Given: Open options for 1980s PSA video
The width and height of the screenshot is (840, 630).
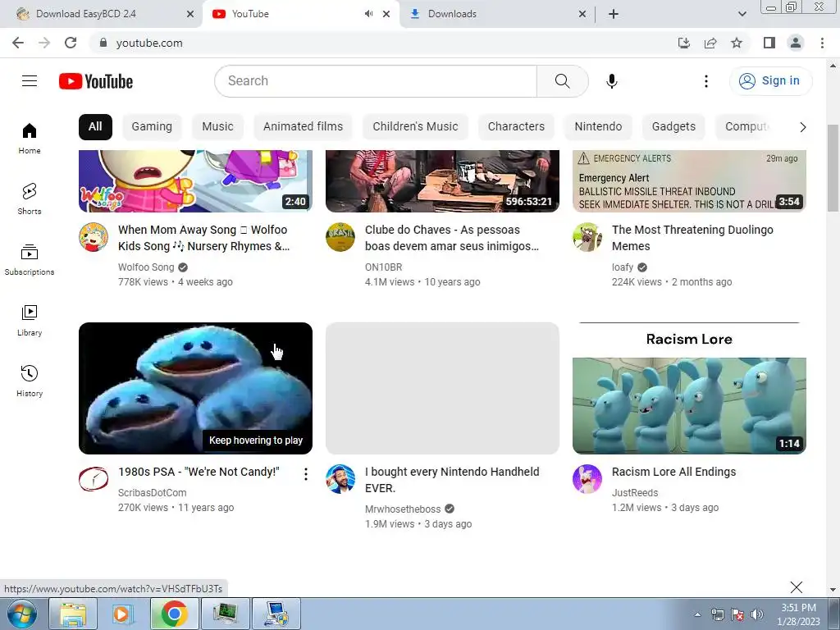Looking at the screenshot, I should (305, 474).
